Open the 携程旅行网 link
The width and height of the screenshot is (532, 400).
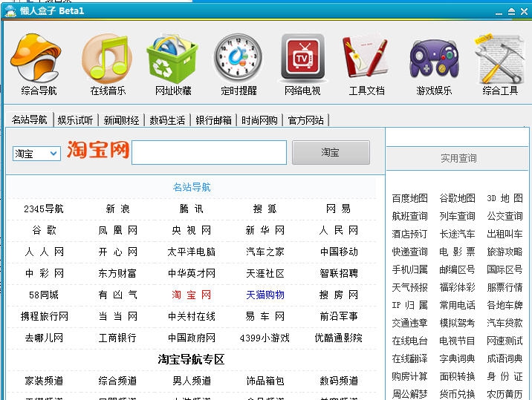point(44,316)
